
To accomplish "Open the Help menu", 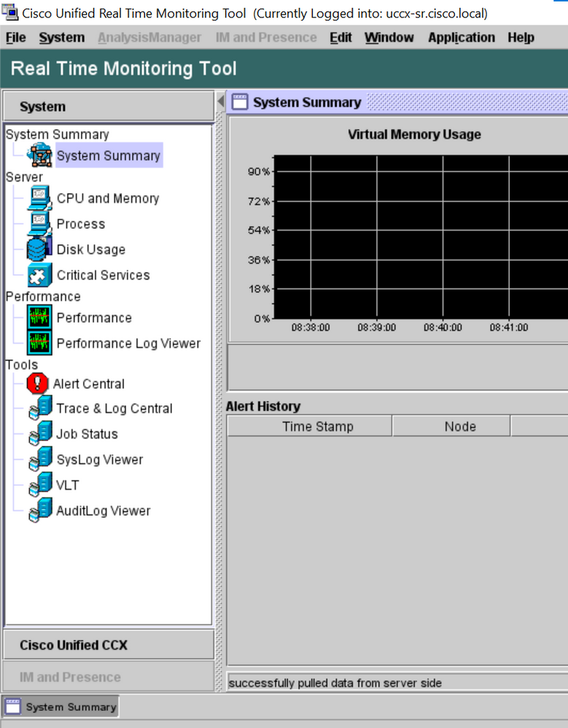I will pyautogui.click(x=521, y=38).
